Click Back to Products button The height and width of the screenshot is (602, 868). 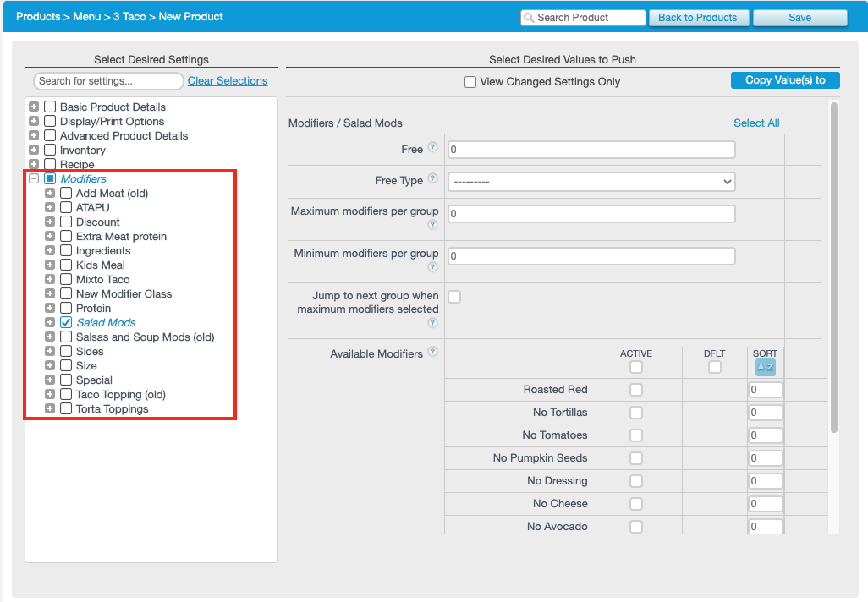click(x=697, y=18)
